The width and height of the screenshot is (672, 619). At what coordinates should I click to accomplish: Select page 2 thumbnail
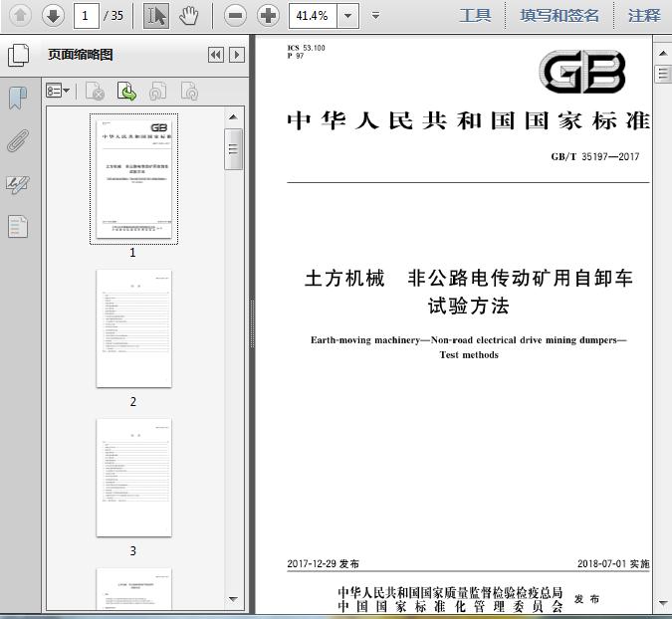134,328
